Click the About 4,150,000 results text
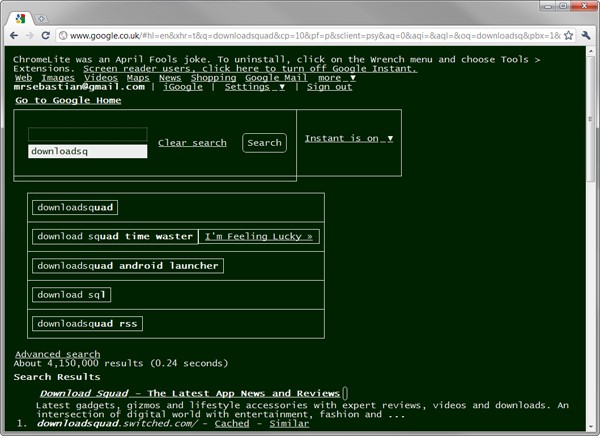The width and height of the screenshot is (600, 436). 121,363
